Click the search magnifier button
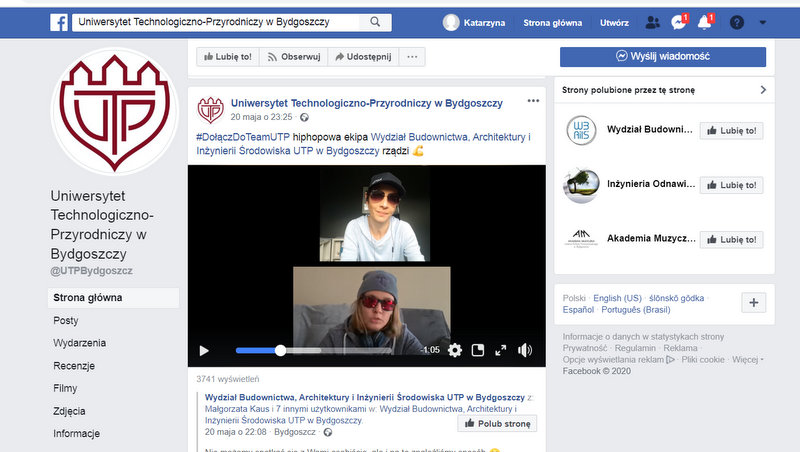Screen dimensions: 800x452 pos(375,22)
